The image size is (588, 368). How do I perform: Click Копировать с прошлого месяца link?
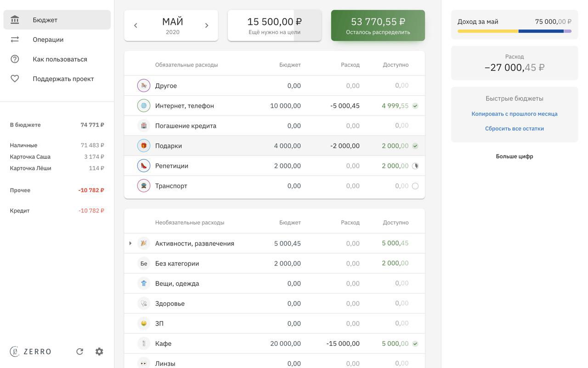click(514, 114)
